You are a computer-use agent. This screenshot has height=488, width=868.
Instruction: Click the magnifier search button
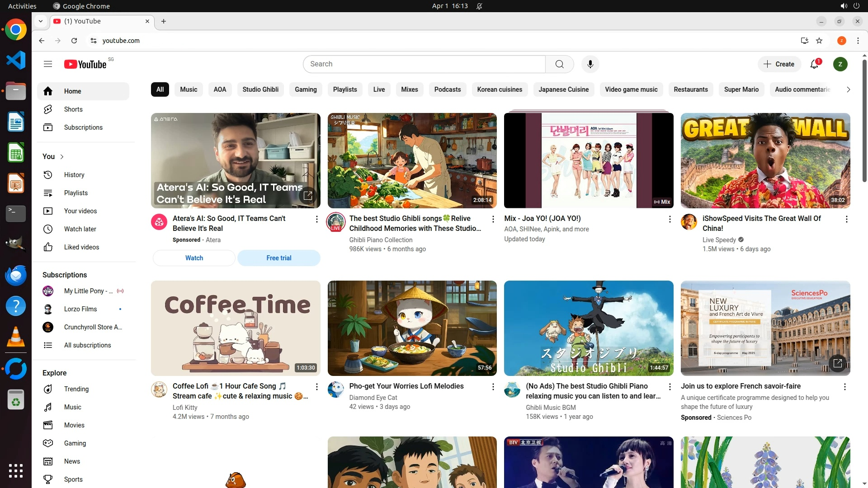click(x=559, y=64)
